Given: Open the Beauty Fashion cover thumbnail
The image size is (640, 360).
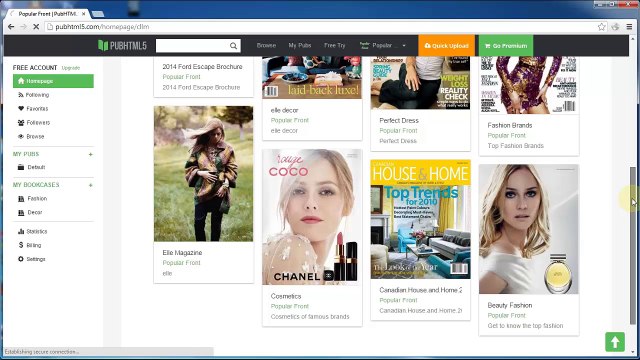Looking at the screenshot, I should [529, 229].
